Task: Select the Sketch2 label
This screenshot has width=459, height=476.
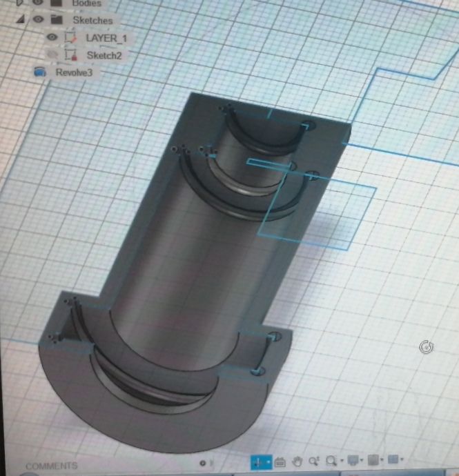Action: (104, 56)
